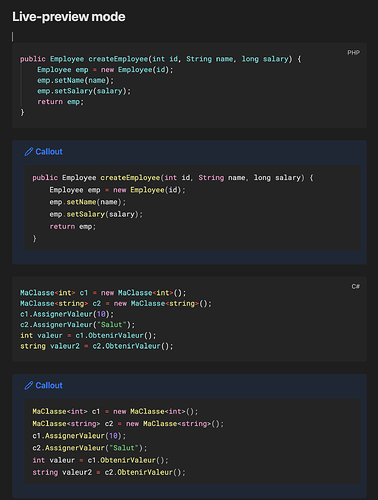This screenshot has width=378, height=500.
Task: Click 'MaClasse<int> c1' line in C# block
Action: (103, 293)
